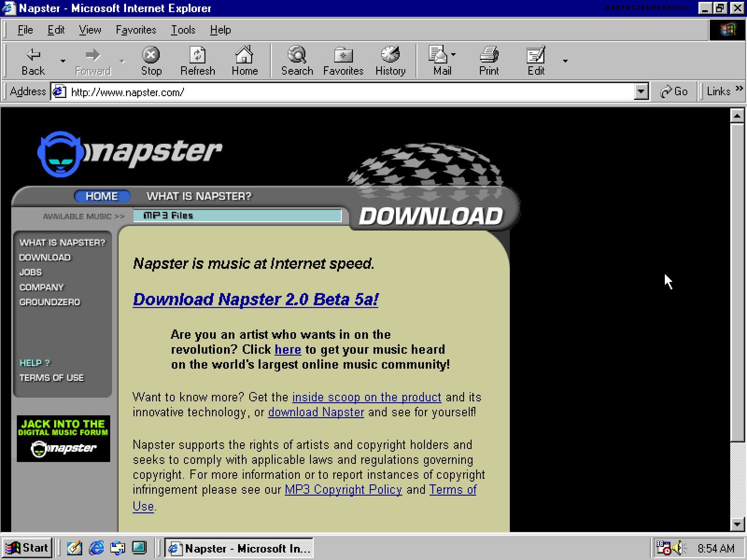Open the WHAT IS NAPSTER? top tab
This screenshot has height=560, width=747.
click(199, 196)
